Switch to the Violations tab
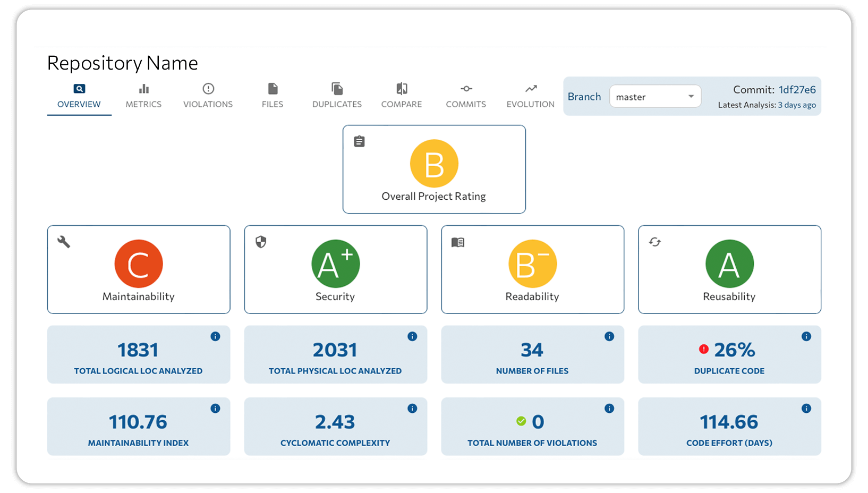The width and height of the screenshot is (868, 493). pyautogui.click(x=208, y=96)
